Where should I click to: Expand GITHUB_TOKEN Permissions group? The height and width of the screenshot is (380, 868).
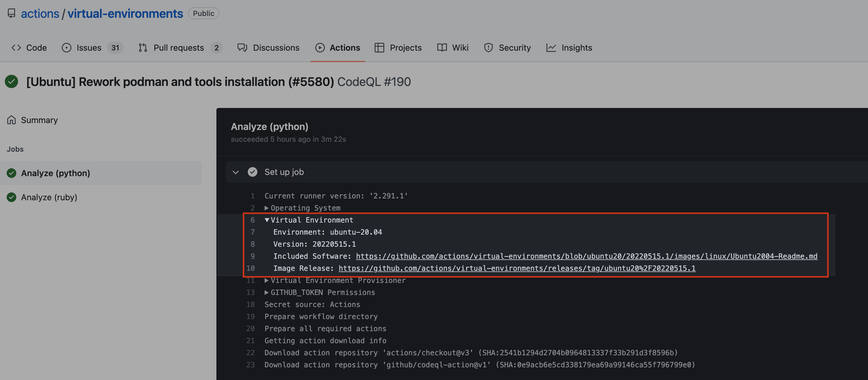[266, 293]
